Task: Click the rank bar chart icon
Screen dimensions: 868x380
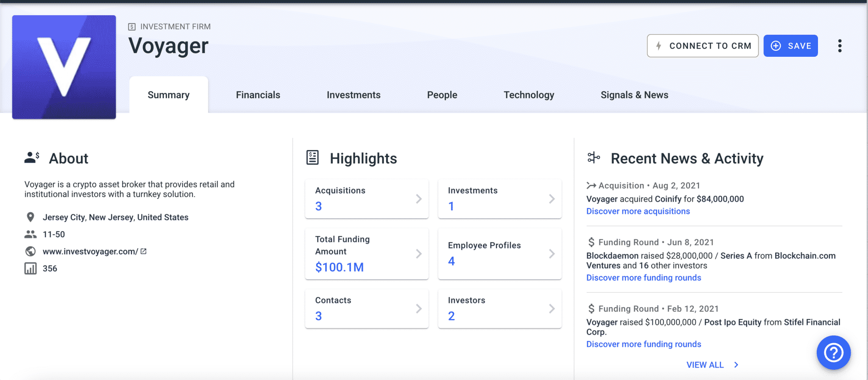Action: 30,269
